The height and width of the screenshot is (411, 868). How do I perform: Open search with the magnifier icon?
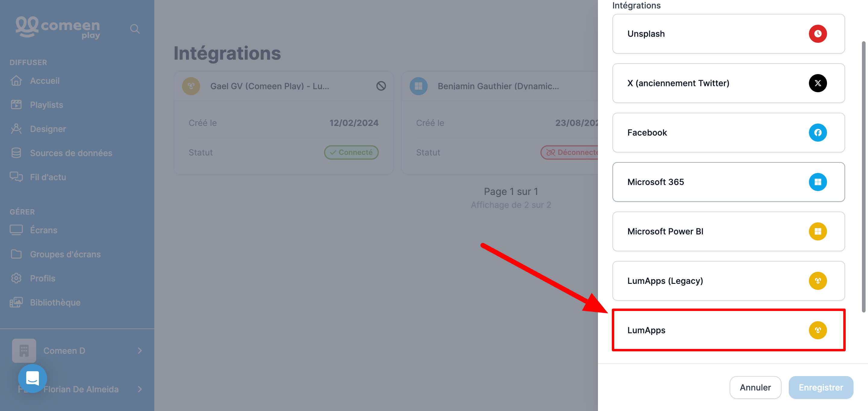(x=135, y=29)
